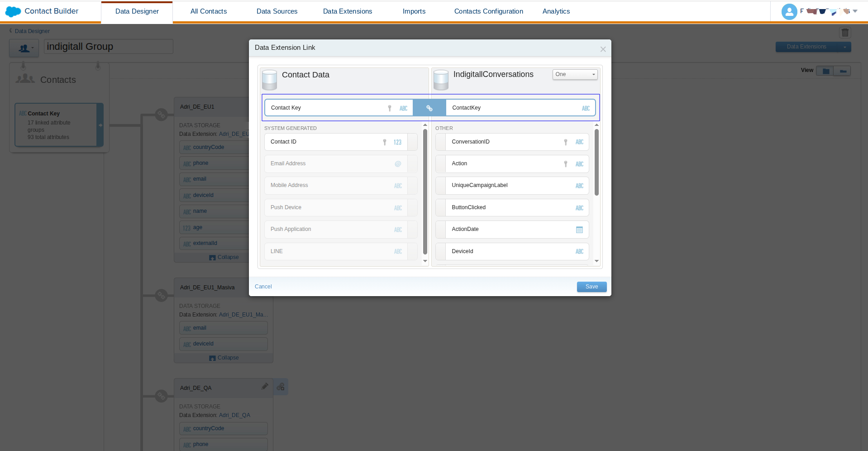This screenshot has width=868, height=451.
Task: Click the link node icon for Adri_DE_EU1_Masiva
Action: point(161,296)
